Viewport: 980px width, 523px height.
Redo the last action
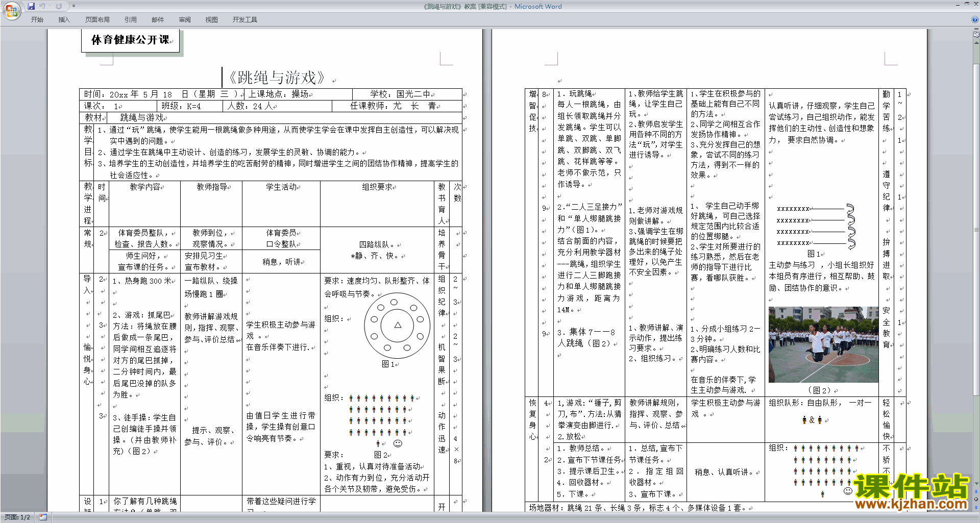pos(59,6)
